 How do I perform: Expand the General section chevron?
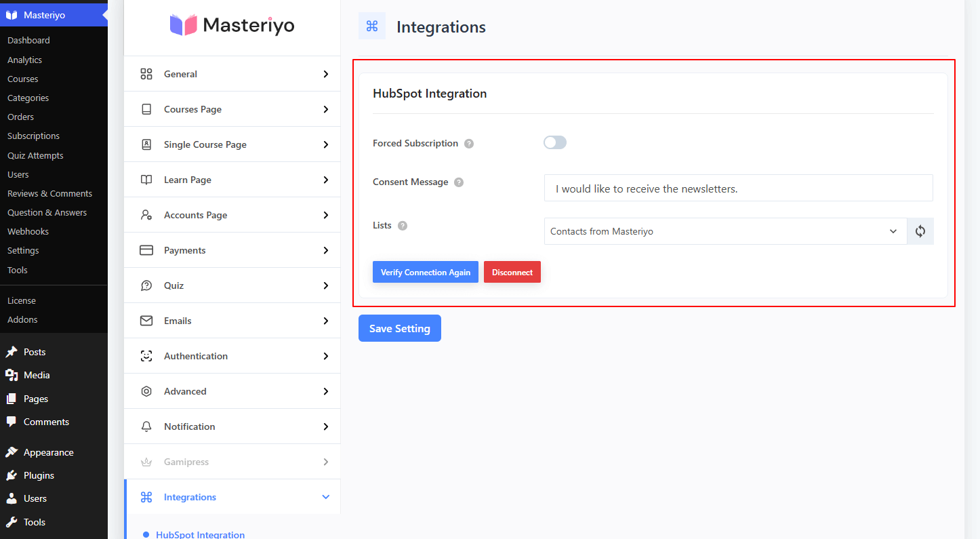[326, 74]
